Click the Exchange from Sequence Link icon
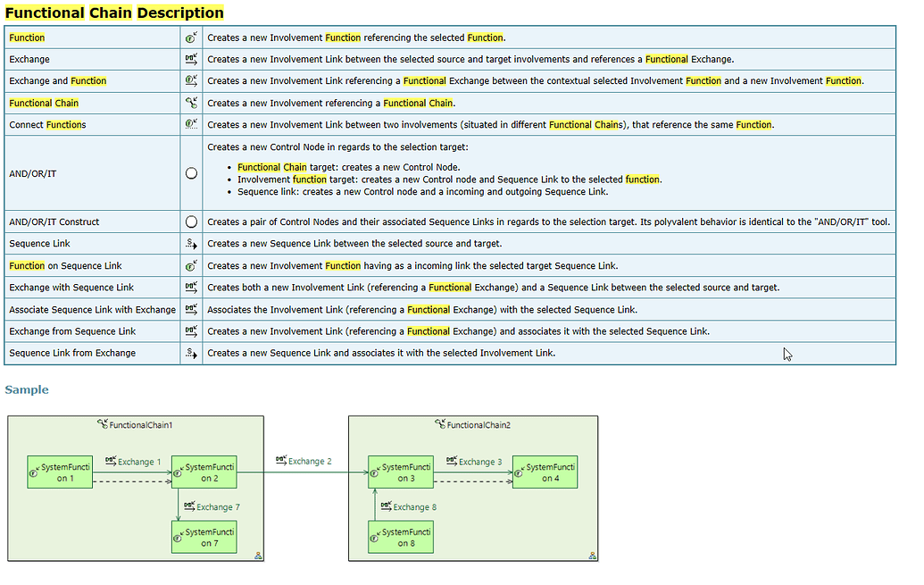Image resolution: width=924 pixels, height=585 pixels. point(191,330)
